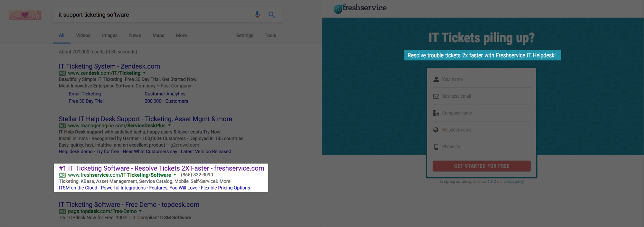644x227 pixels.
Task: Focus the 'Phone no.' field
Action: [482, 147]
